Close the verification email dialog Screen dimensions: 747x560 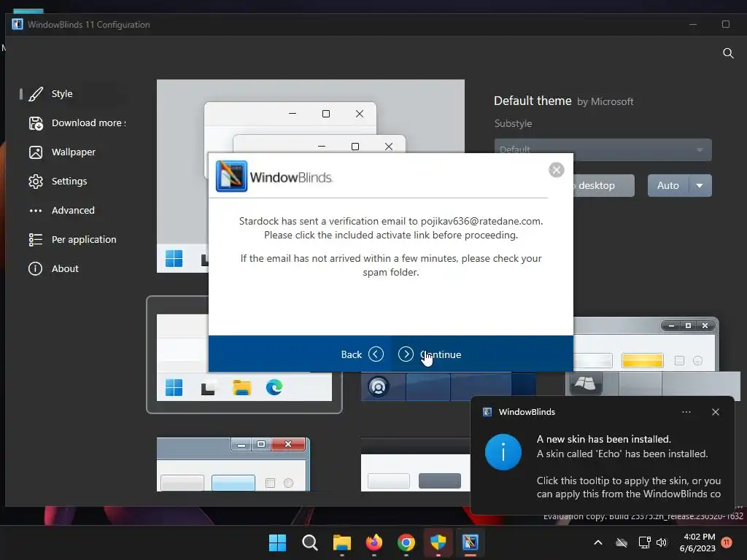[557, 170]
